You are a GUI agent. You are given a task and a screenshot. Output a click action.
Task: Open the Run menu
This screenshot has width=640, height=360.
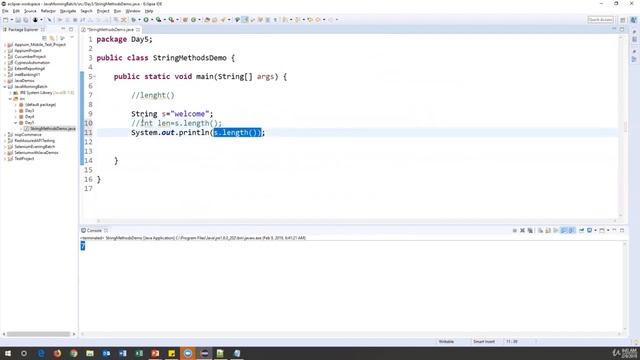pyautogui.click(x=118, y=11)
